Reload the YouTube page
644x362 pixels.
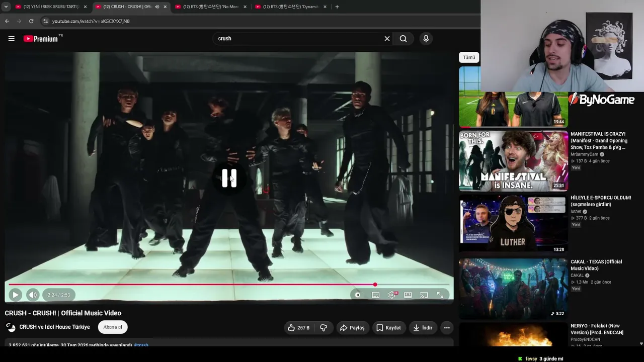pos(31,21)
